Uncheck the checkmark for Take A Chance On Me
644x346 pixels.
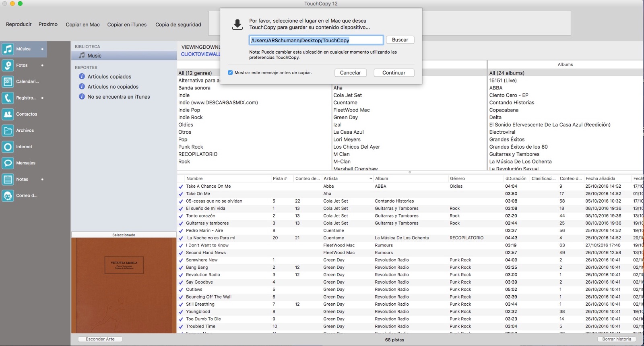181,186
